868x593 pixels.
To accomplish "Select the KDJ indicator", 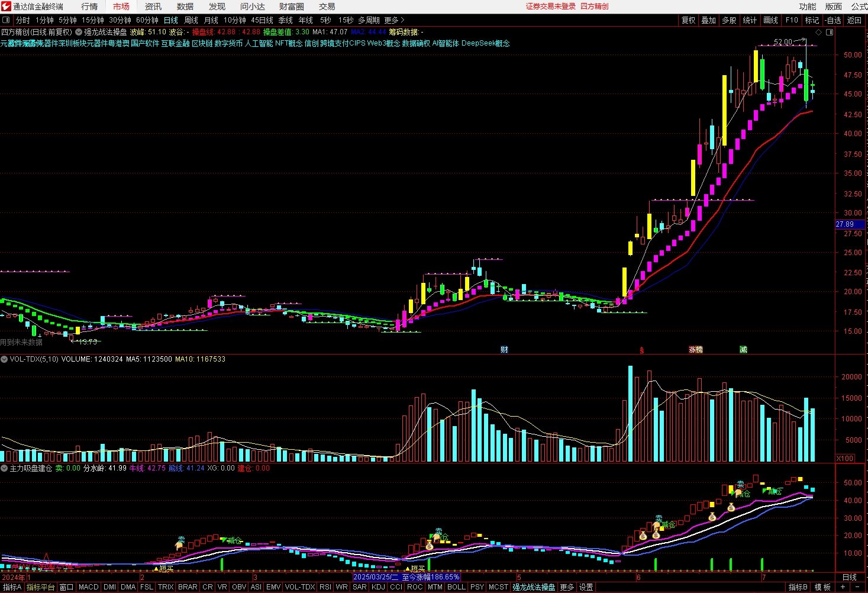I will pos(378,587).
